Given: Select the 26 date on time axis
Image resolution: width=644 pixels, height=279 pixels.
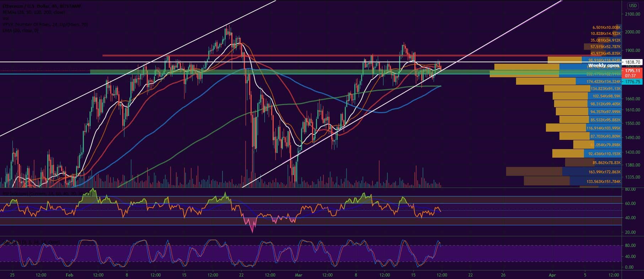Looking at the screenshot, I should [503, 275].
